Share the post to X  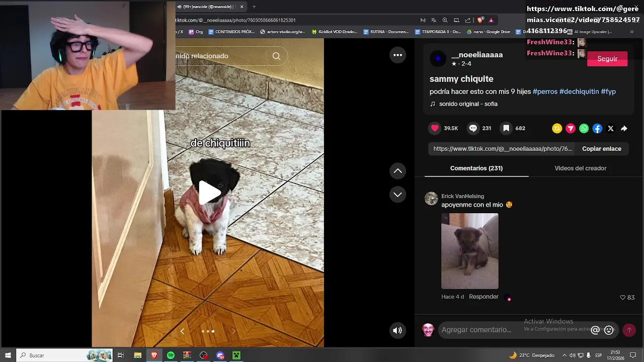pyautogui.click(x=611, y=129)
